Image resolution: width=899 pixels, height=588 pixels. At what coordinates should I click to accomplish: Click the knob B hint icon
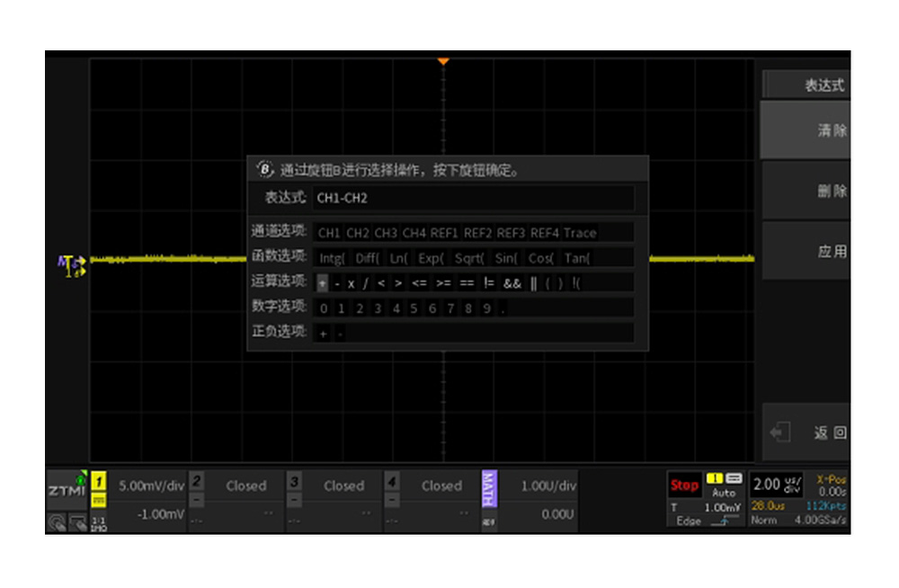[265, 169]
